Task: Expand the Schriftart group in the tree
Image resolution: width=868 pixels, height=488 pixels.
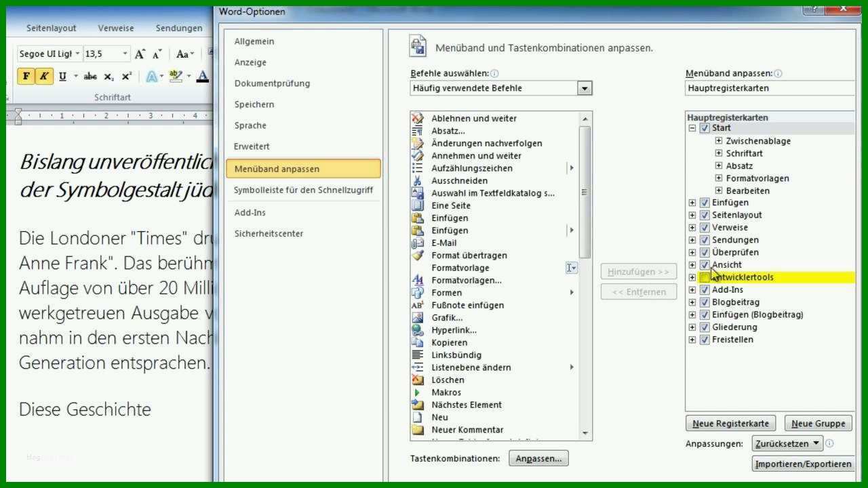Action: [x=719, y=153]
